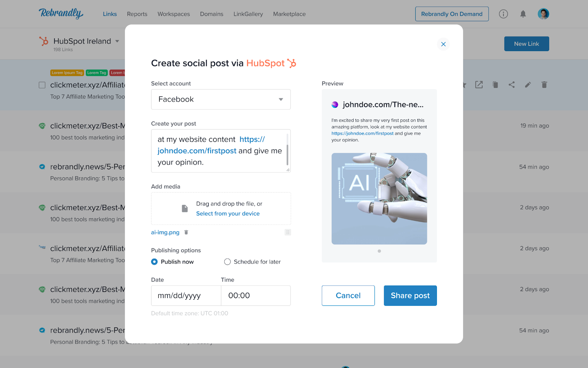The image size is (588, 368).
Task: Open the user profile avatar
Action: click(x=543, y=14)
